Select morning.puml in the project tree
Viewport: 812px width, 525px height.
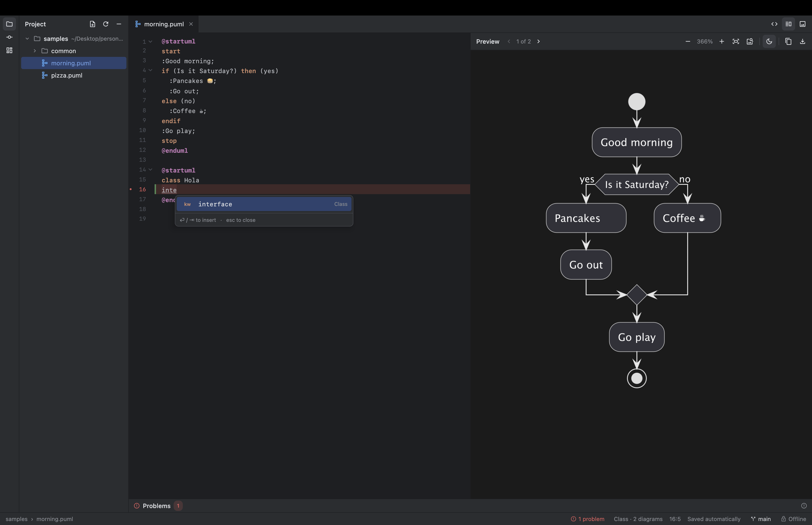74,63
